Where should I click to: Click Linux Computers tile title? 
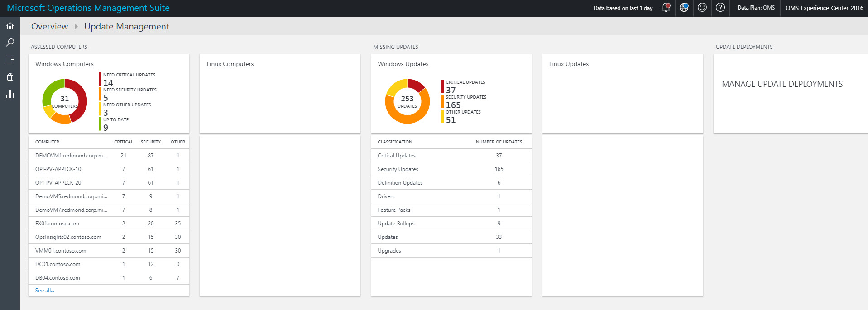(230, 64)
